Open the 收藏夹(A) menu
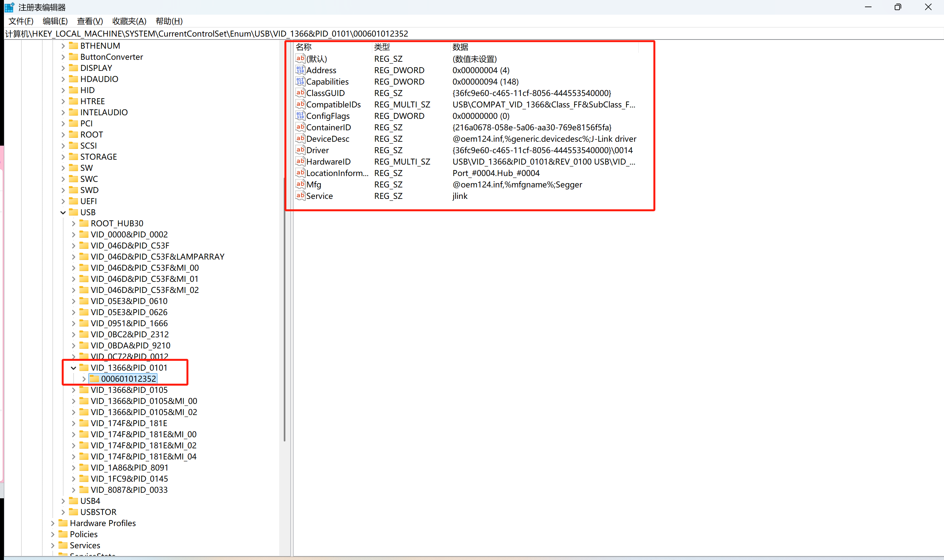Image resolution: width=944 pixels, height=560 pixels. click(129, 21)
